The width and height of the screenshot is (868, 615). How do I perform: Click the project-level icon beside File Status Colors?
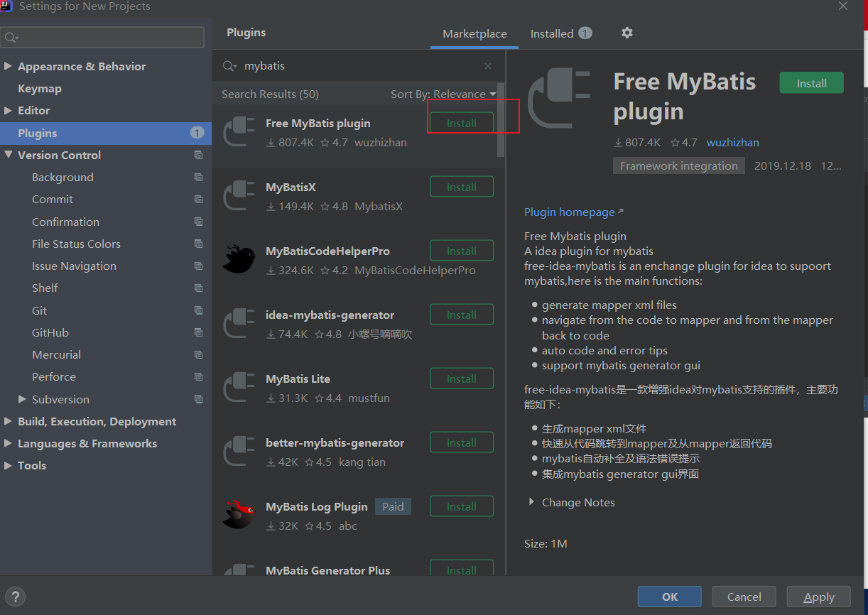click(198, 244)
